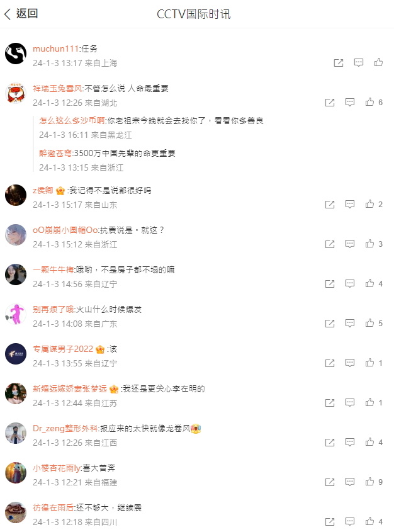Reply to muchun111's comment
Image resolution: width=394 pixels, height=532 pixels.
(358, 63)
